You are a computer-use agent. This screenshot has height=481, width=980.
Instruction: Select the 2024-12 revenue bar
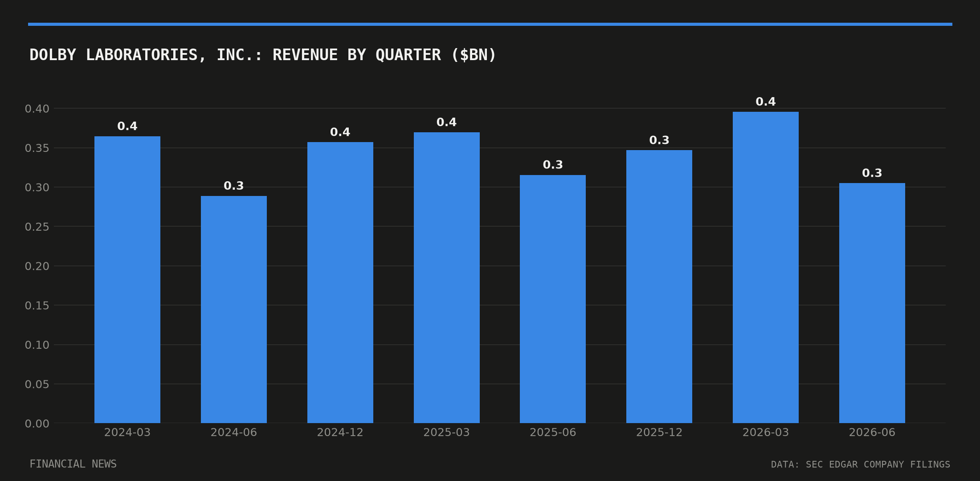(x=340, y=282)
